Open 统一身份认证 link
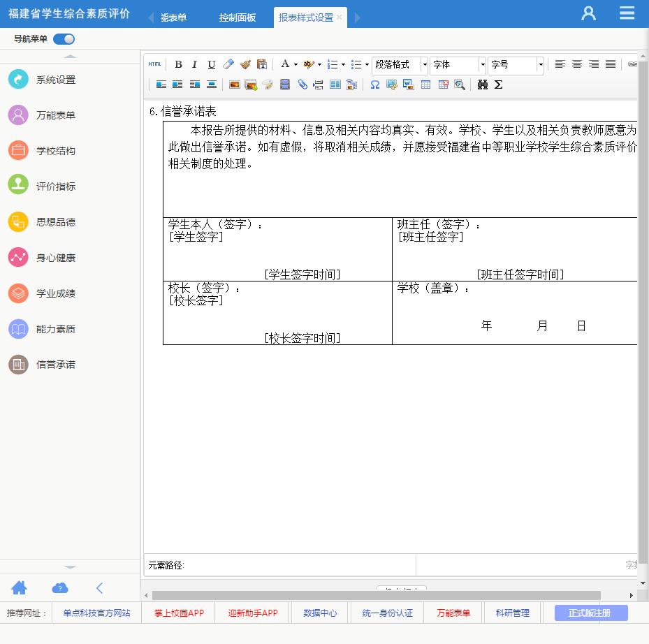Viewport: 649px width, 644px height. [x=387, y=613]
